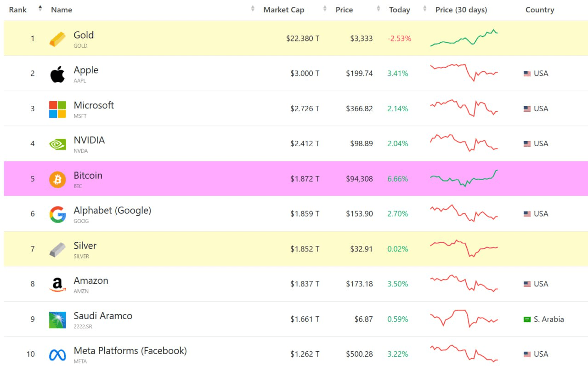Open the Saudi Aramco link

click(x=103, y=316)
